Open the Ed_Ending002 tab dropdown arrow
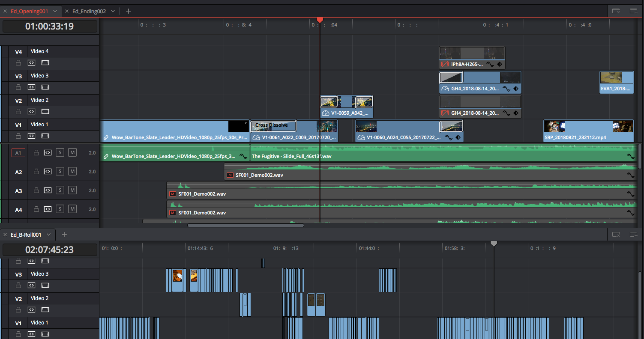 113,11
